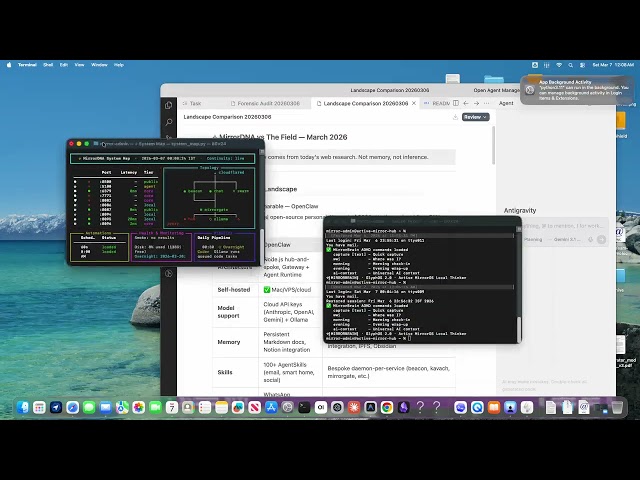
Task: Open FaceTime from the Dock
Action: 156,407
